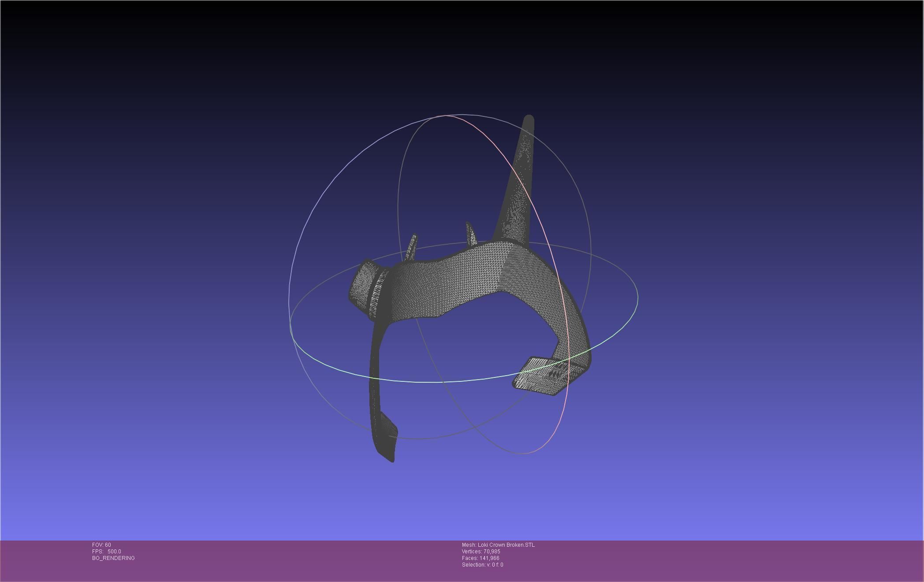
Task: Click the Vertices: 70,985 readout
Action: pos(481,552)
